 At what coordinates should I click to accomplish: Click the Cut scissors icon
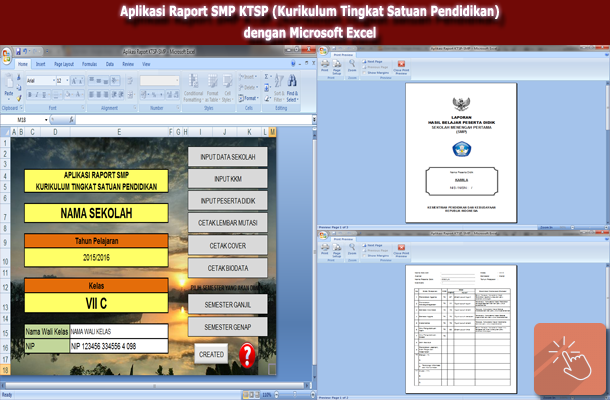[19, 77]
